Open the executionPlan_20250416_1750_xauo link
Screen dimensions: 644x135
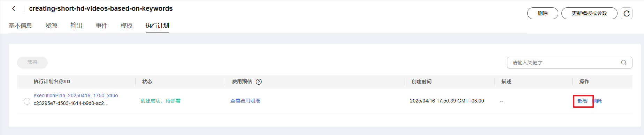(76, 95)
